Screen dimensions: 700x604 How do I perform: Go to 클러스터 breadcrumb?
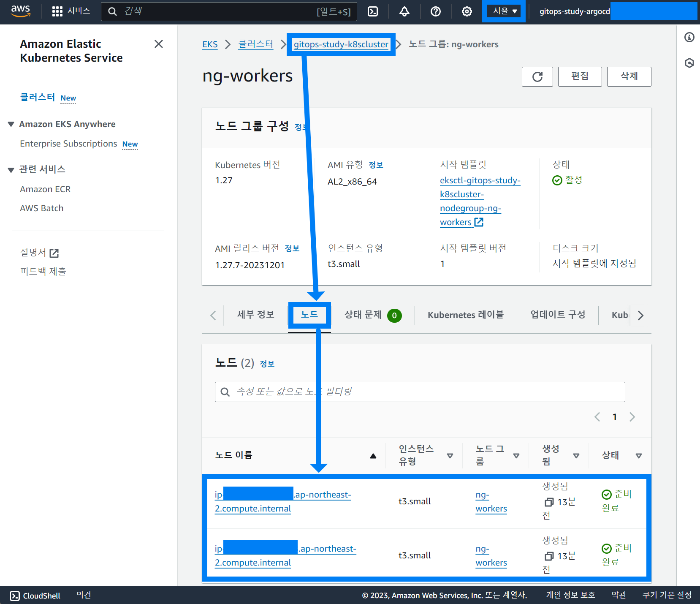(256, 44)
